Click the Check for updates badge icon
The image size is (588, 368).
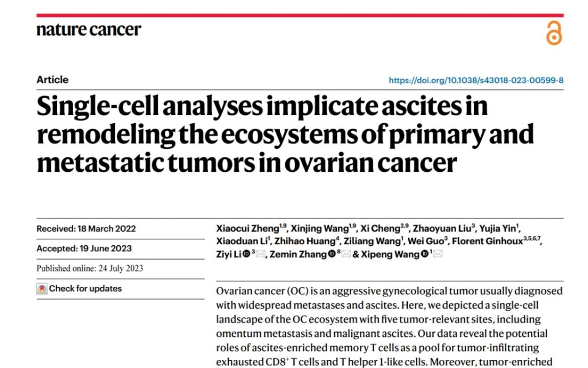click(42, 288)
